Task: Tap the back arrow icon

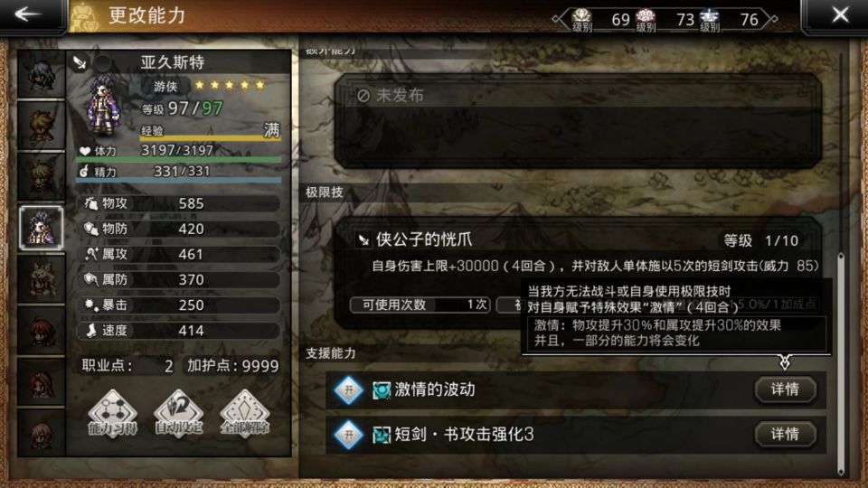Action: coord(26,14)
